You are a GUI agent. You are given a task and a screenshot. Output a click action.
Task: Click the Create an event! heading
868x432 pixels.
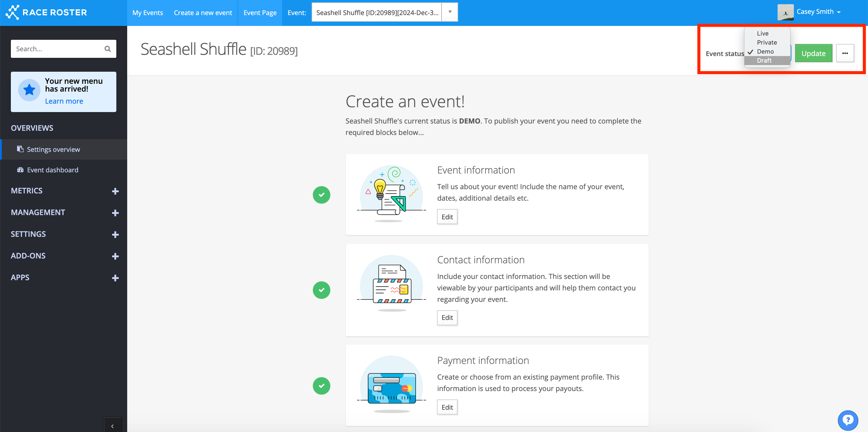click(405, 101)
